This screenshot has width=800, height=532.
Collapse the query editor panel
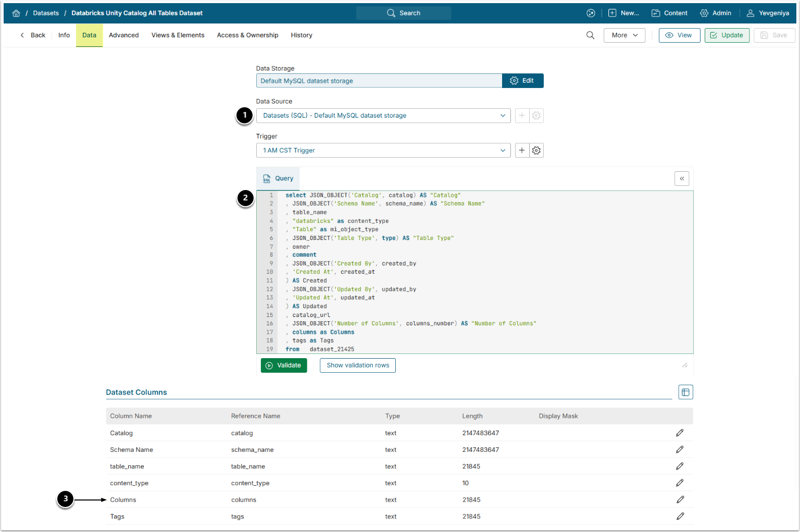click(682, 179)
